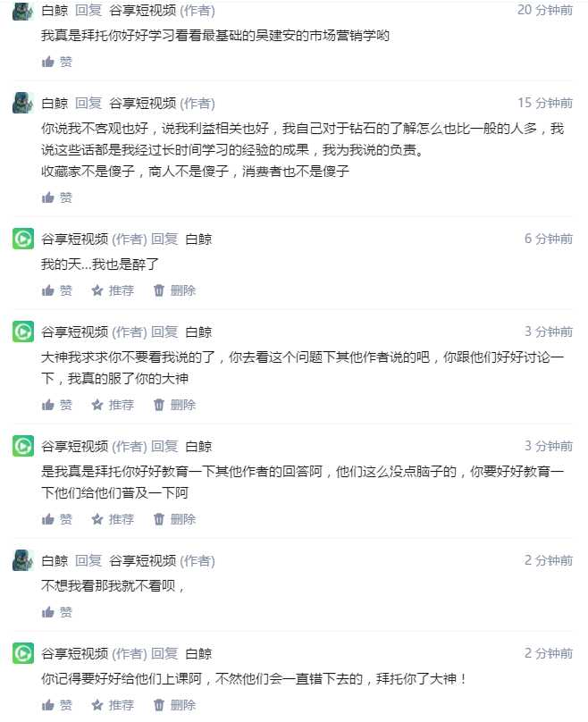This screenshot has height=722, width=588.
Task: Click 回复 link in the 6 分钟前 comment header
Action: [164, 239]
